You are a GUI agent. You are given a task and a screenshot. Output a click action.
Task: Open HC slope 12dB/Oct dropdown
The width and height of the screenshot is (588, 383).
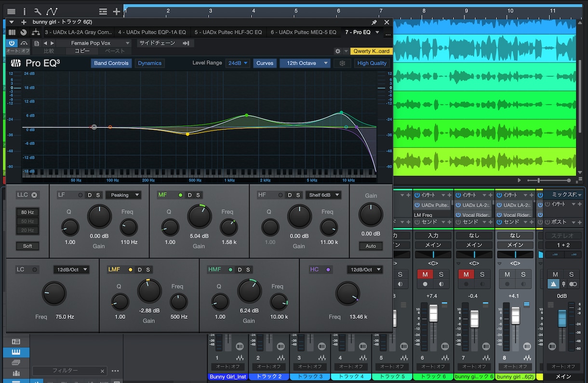point(365,270)
